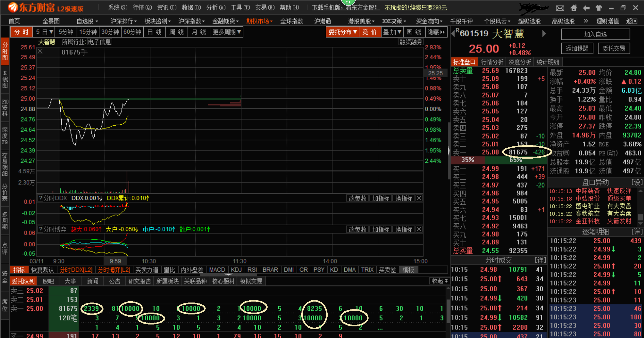This screenshot has width=644, height=338.
Task: Go to previous stock with left triangle
Action: point(453,33)
